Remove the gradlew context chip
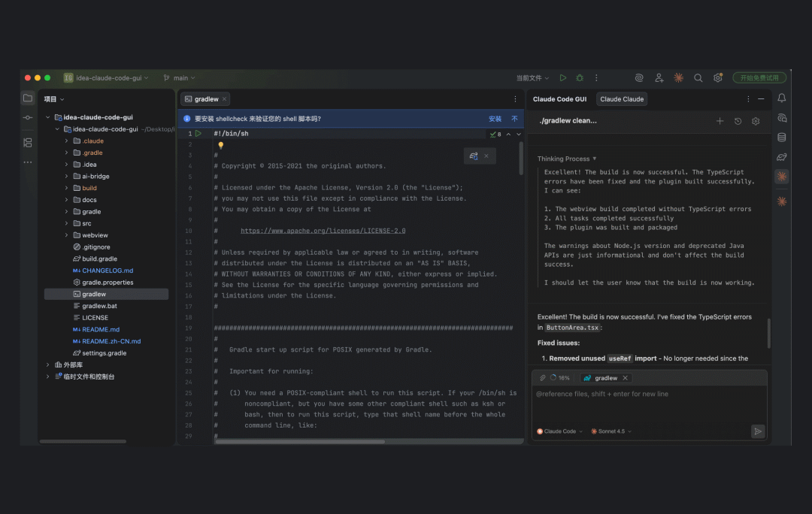Viewport: 812px width, 514px height. point(625,378)
